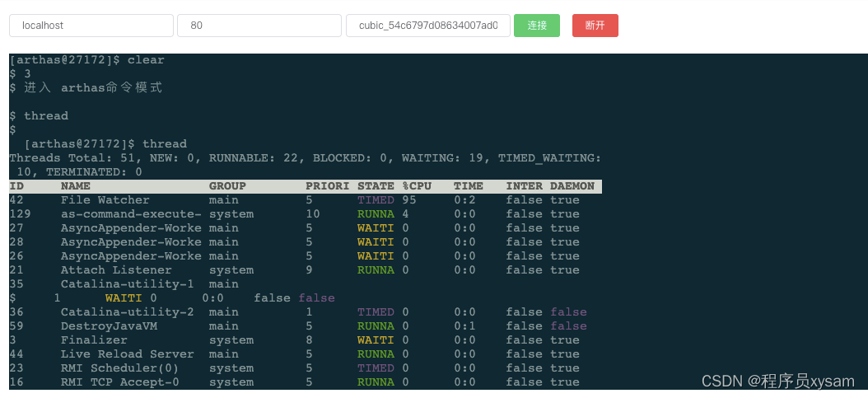868x398 pixels.
Task: Click the %CPU column header
Action: 417,186
